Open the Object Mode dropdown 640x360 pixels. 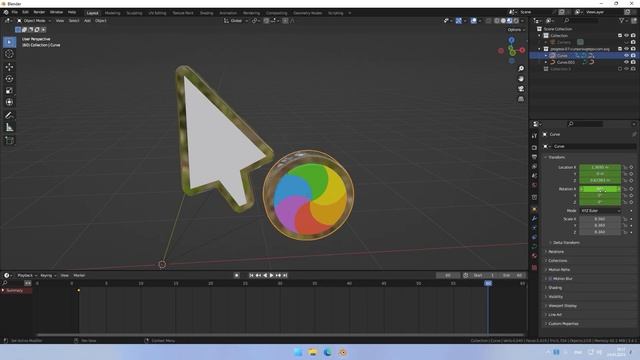click(34, 20)
